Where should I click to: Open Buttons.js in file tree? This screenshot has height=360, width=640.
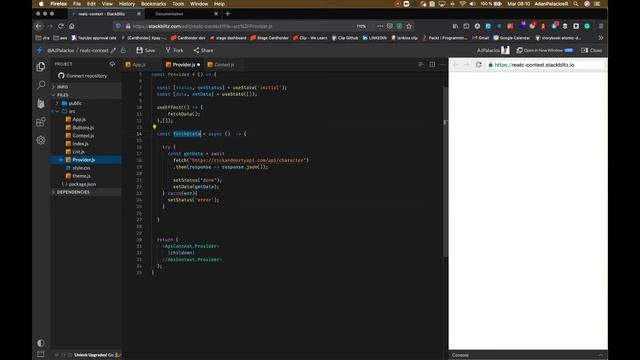(83, 127)
